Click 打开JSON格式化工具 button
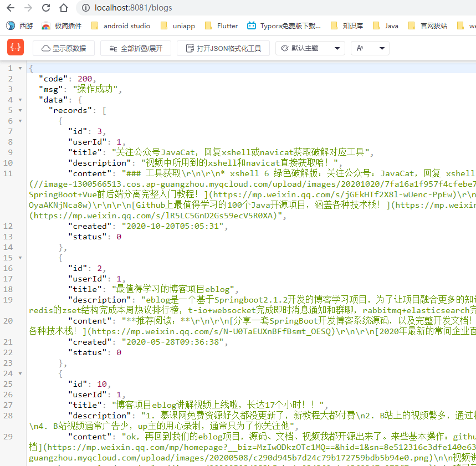The image size is (476, 466). point(223,48)
